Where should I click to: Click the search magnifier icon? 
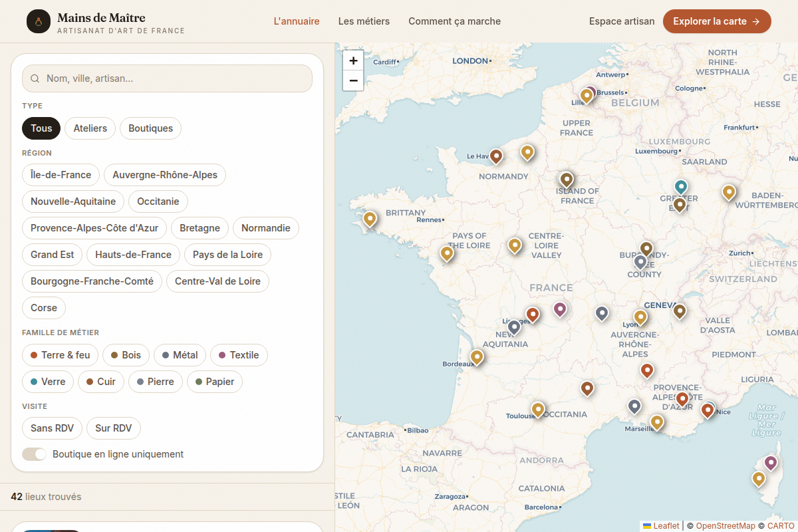coord(35,78)
